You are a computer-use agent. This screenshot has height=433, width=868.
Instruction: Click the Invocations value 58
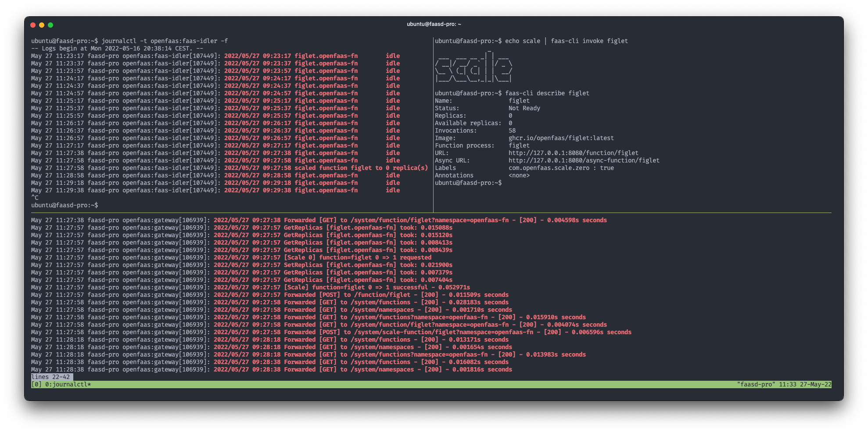pos(512,130)
